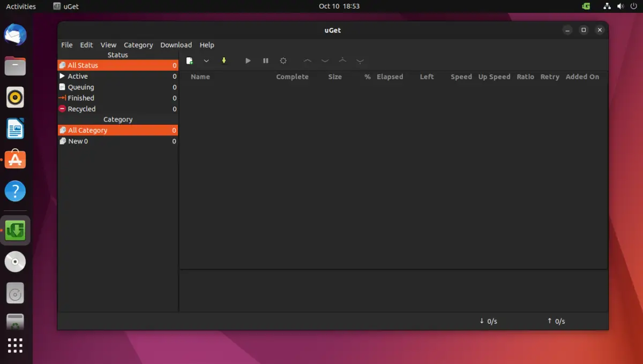Show Applications grid in the dock
This screenshot has height=364, width=643.
pos(16,346)
